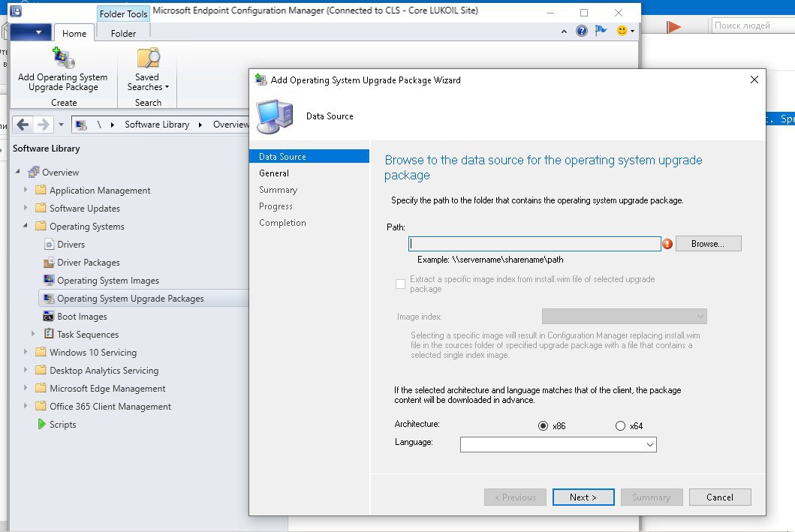Click the breadcrumb root computer icon
Screen dimensions: 795x532
pos(81,125)
